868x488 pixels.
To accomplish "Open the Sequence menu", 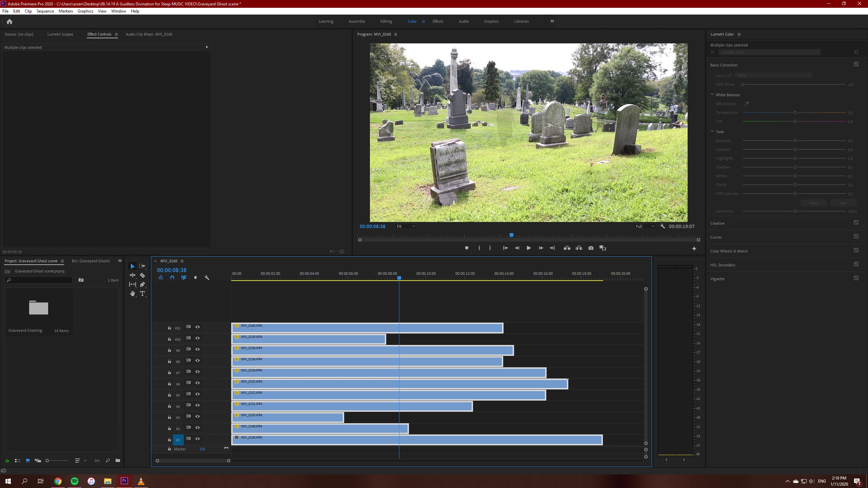I will click(x=45, y=11).
